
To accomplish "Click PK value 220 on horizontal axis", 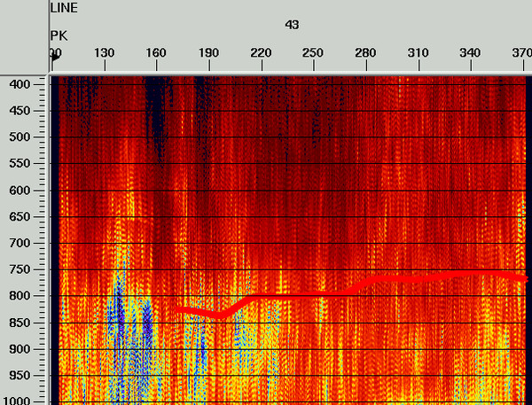I will pyautogui.click(x=262, y=52).
